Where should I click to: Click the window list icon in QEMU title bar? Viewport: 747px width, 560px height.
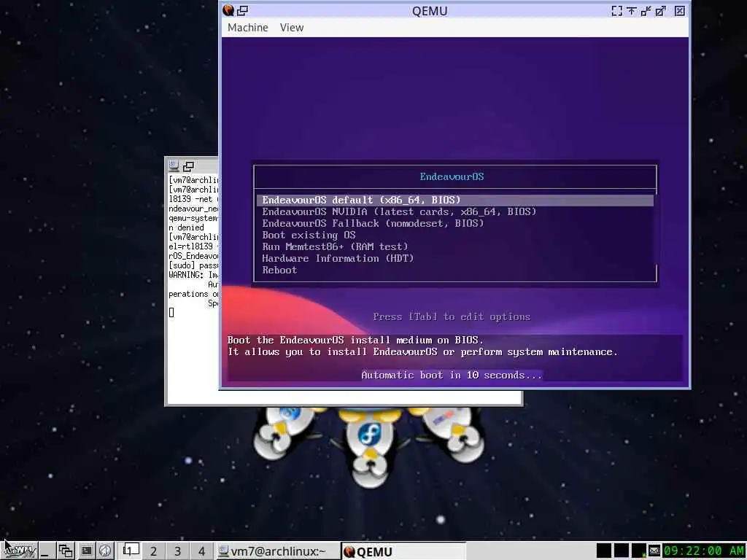[242, 10]
